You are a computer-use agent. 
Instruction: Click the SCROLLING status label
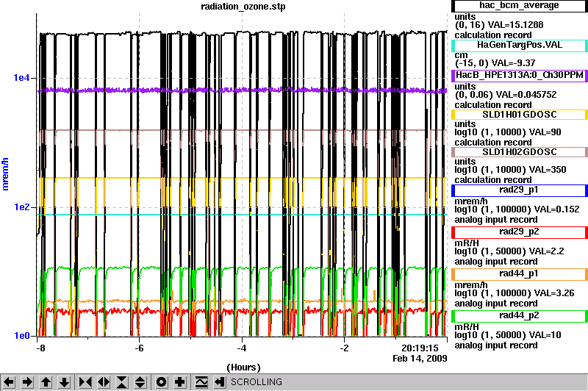tap(257, 382)
